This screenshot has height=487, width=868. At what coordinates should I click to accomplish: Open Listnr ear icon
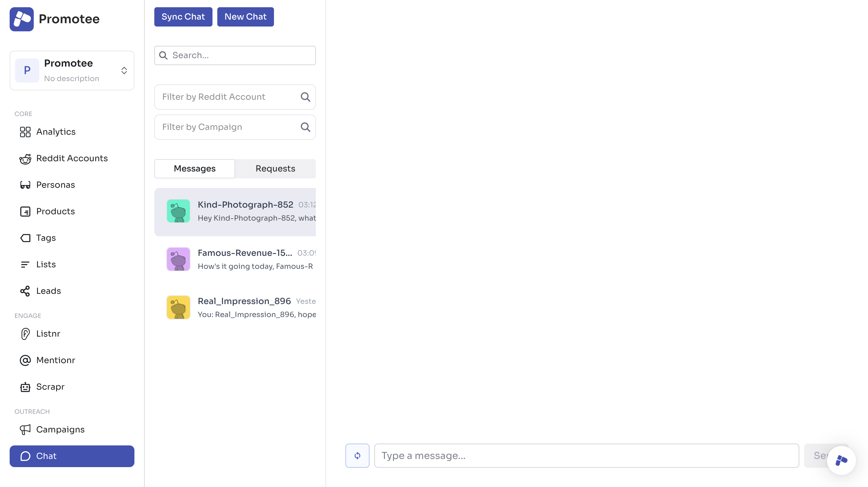[x=25, y=334]
